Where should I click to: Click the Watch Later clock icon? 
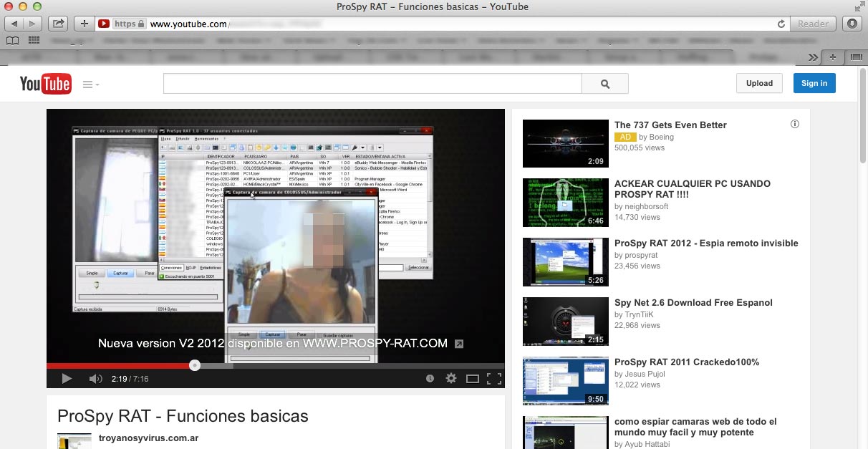click(x=430, y=379)
